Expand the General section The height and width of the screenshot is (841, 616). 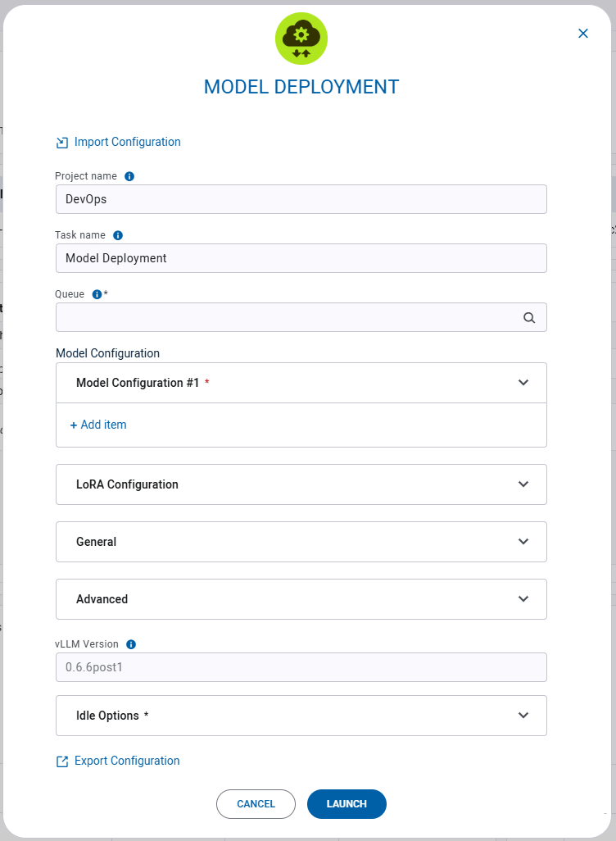pos(523,542)
